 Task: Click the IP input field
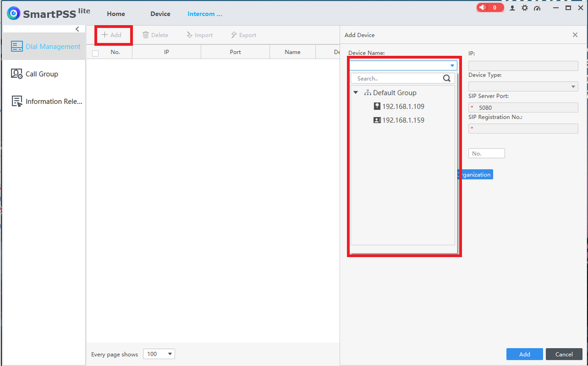523,66
